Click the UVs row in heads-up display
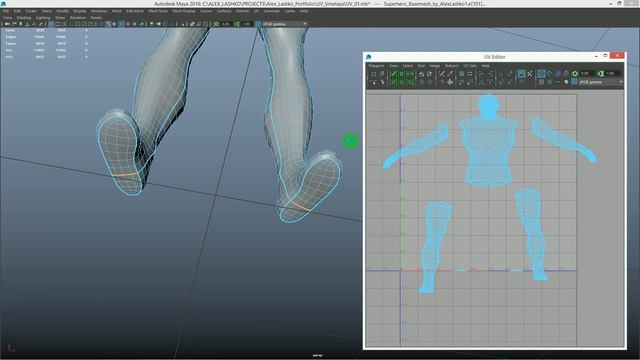The width and height of the screenshot is (640, 360). coord(46,57)
